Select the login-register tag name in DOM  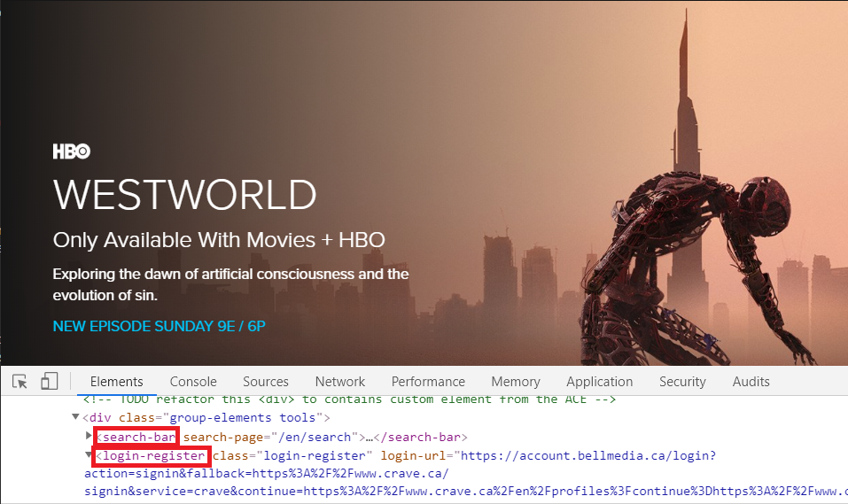[153, 456]
